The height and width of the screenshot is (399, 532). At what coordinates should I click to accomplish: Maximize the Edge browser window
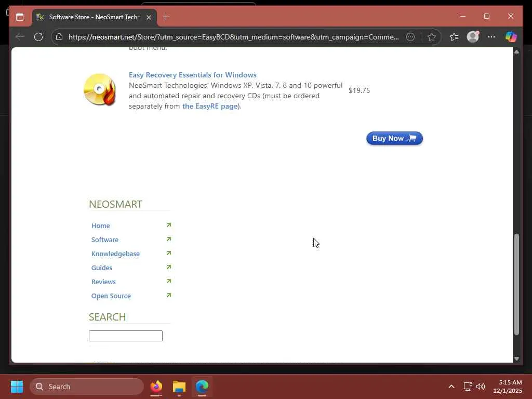click(x=486, y=16)
